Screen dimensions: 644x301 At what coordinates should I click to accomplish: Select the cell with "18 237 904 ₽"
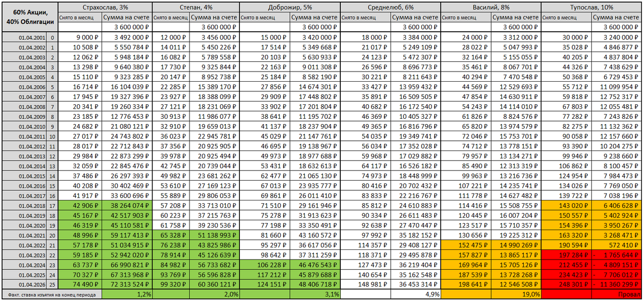(x=315, y=126)
